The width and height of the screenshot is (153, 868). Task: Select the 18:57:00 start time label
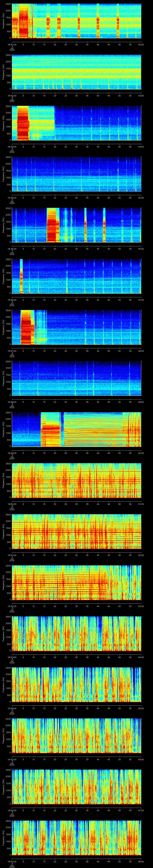[12, 861]
